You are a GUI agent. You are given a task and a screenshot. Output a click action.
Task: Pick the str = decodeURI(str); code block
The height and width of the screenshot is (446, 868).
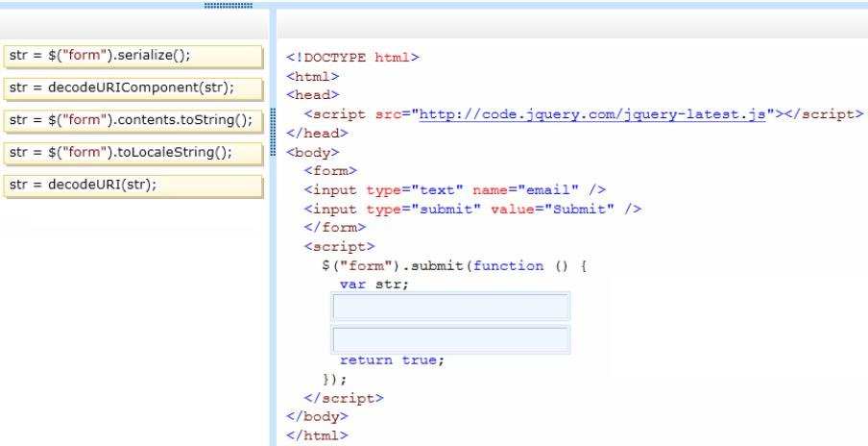[133, 186]
